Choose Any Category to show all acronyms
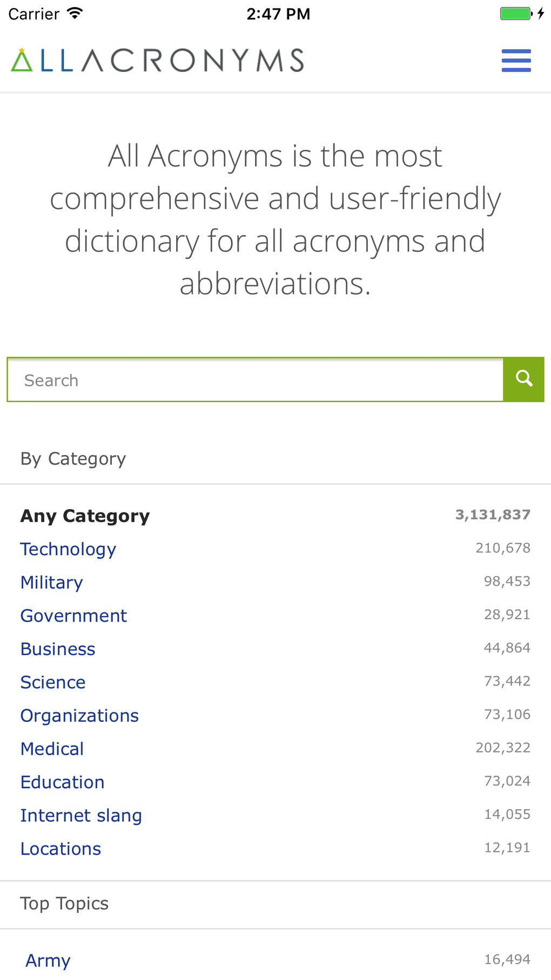 85,515
